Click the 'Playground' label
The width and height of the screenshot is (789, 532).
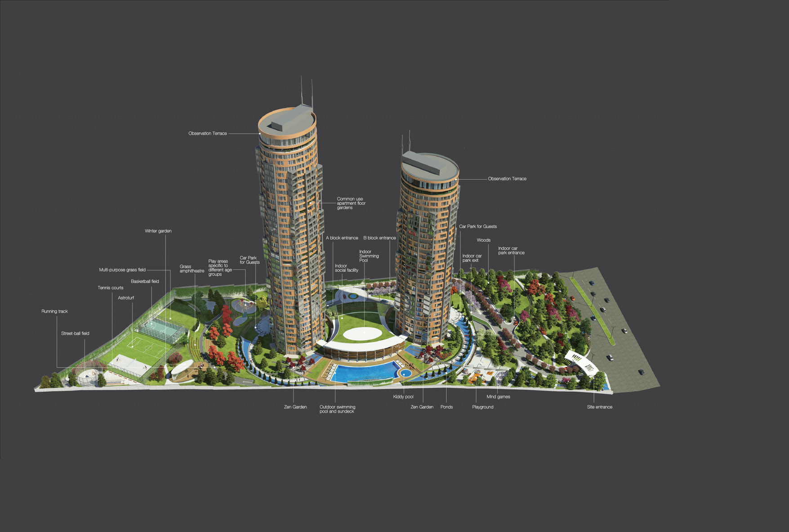(x=482, y=407)
